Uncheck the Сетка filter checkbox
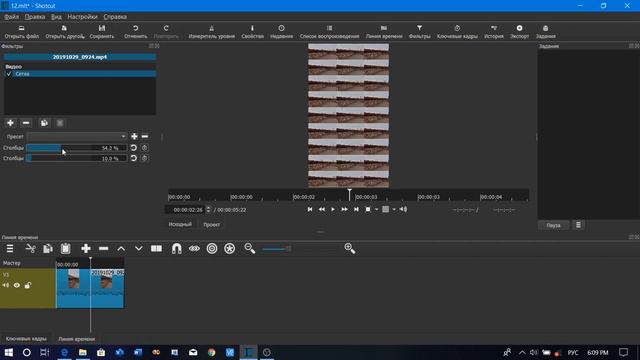This screenshot has width=640, height=360. pyautogui.click(x=9, y=74)
